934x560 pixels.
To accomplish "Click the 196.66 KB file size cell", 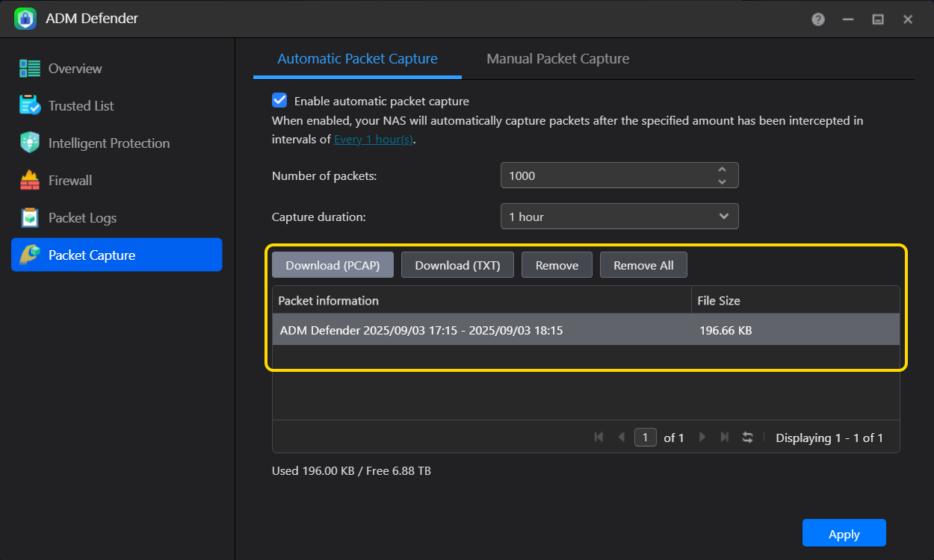I will 726,330.
